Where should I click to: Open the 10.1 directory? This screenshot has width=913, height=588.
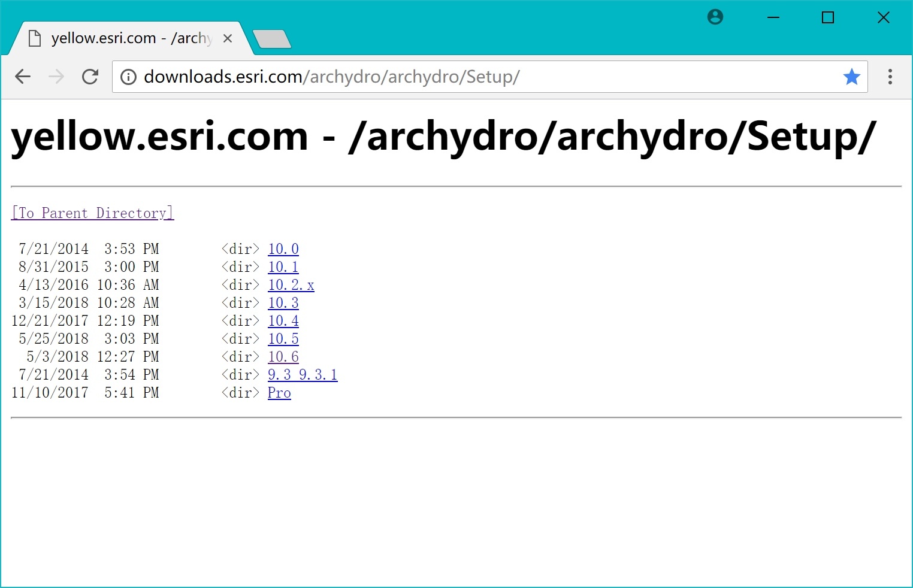coord(283,266)
